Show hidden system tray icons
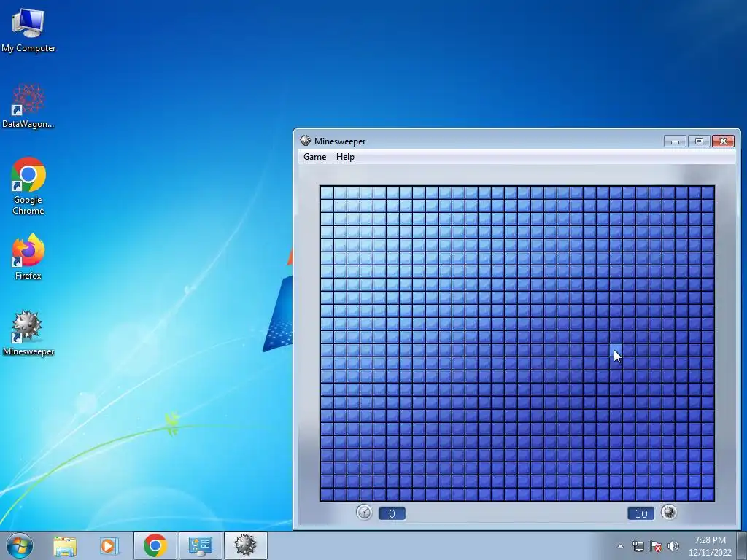The image size is (747, 560). click(x=620, y=546)
